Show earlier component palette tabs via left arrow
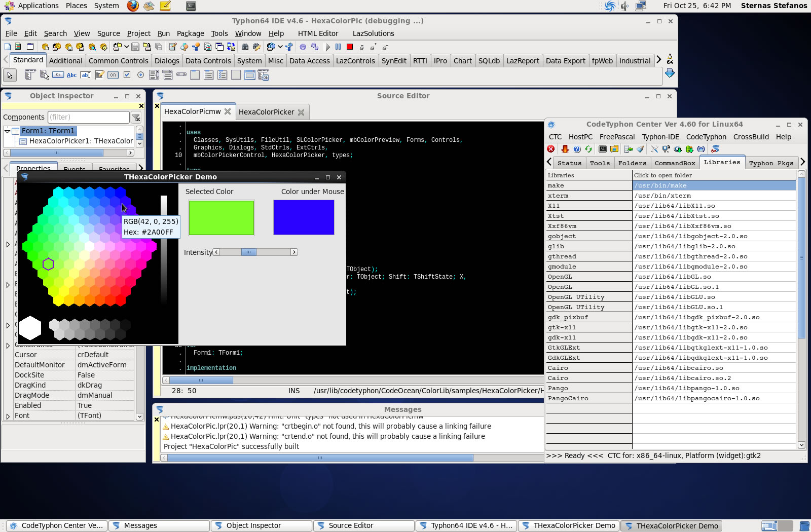 [x=6, y=60]
